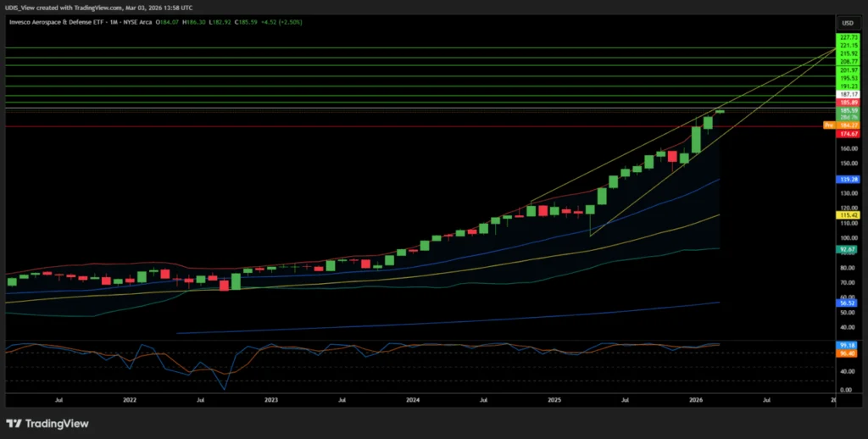This screenshot has height=439, width=868.
Task: Click the 185.59 last price label
Action: (x=849, y=111)
